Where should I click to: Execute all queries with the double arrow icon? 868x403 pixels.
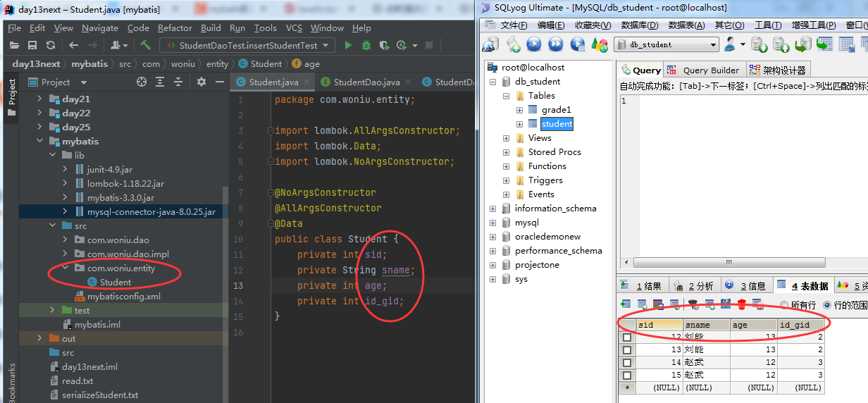click(x=556, y=44)
